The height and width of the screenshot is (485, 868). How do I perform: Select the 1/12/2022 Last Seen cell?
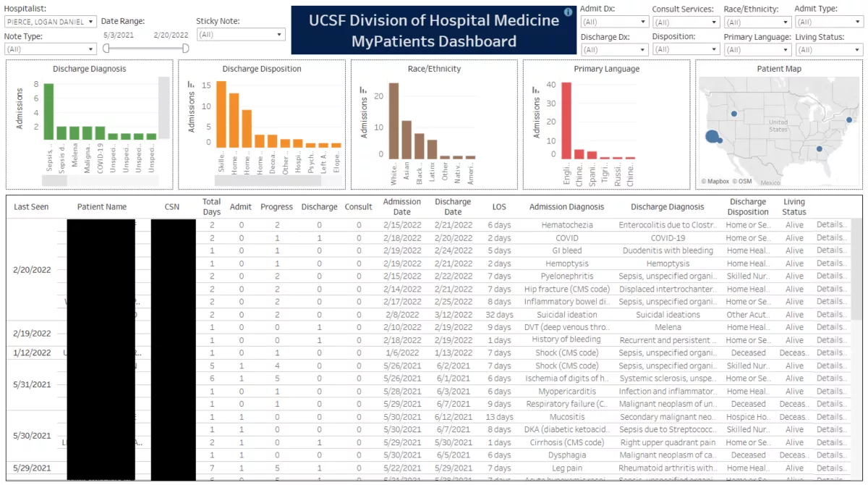coord(32,353)
